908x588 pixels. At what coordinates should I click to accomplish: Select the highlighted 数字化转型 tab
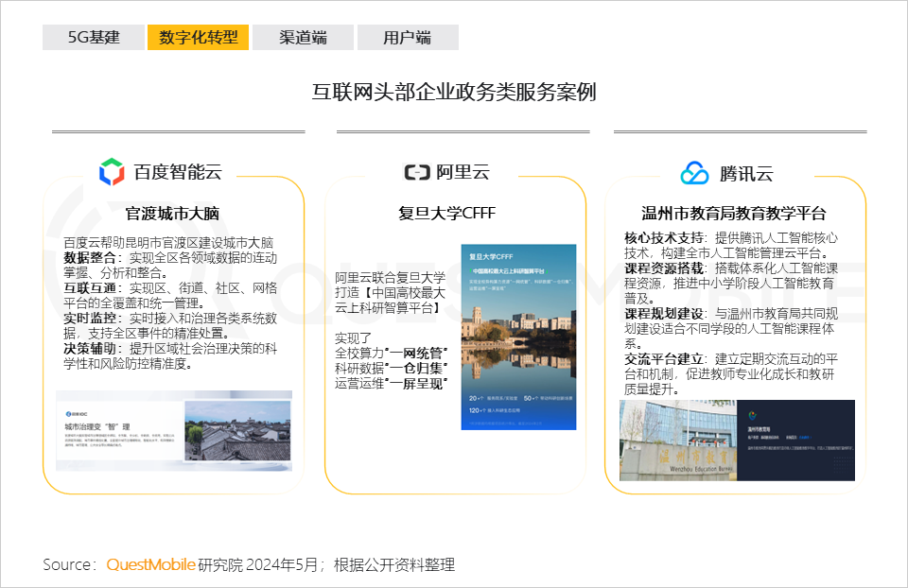(199, 38)
